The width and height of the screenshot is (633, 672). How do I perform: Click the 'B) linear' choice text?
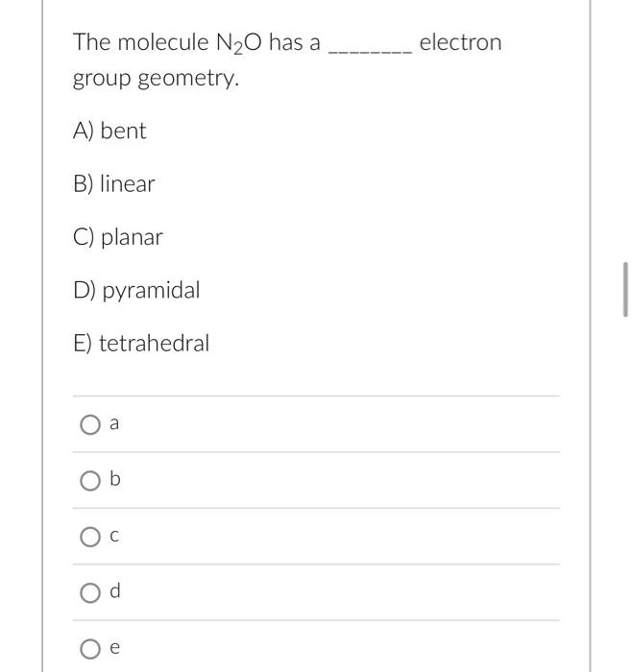tap(114, 184)
